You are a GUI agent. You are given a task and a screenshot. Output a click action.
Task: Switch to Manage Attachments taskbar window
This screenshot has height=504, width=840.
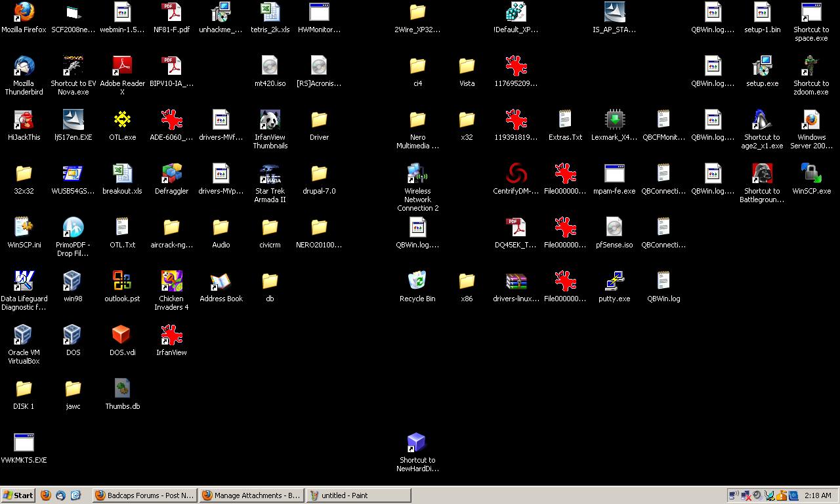(251, 495)
